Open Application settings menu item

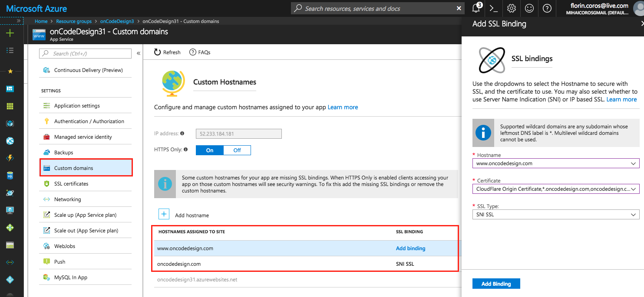pyautogui.click(x=86, y=106)
